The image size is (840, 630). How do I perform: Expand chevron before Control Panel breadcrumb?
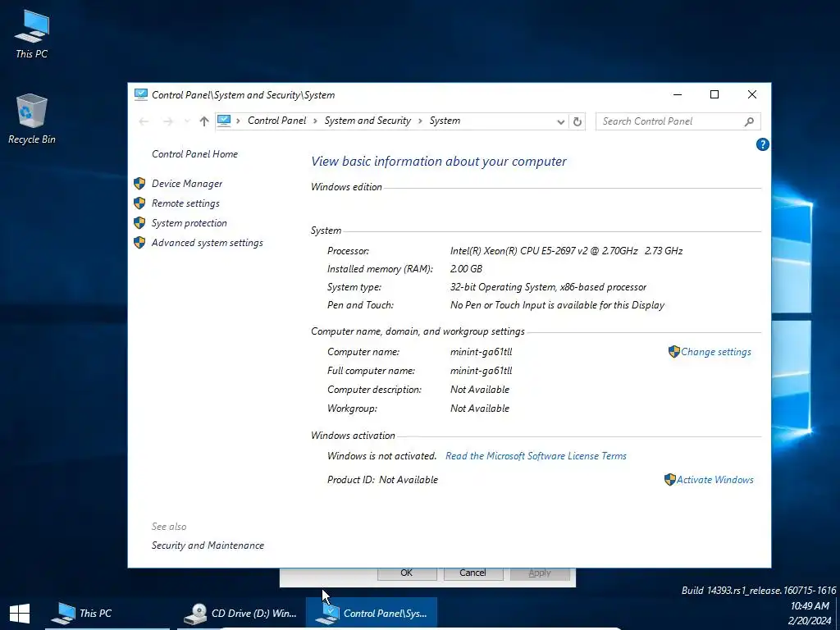238,121
